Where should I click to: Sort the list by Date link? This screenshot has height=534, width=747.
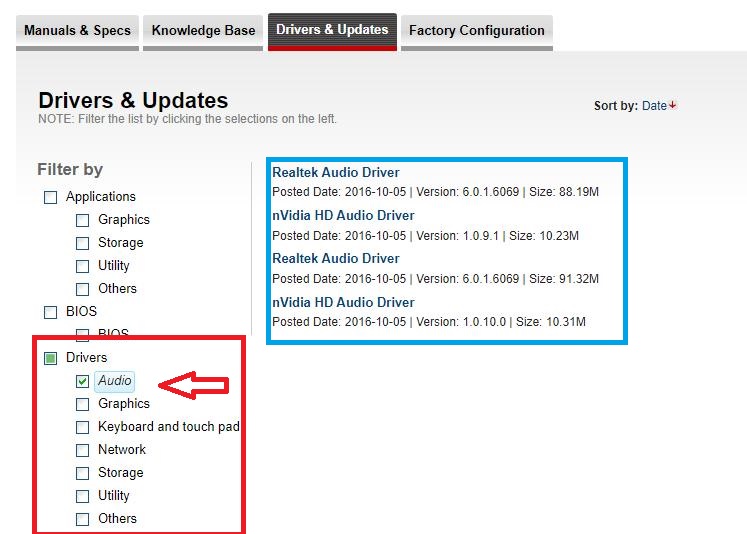(x=654, y=106)
